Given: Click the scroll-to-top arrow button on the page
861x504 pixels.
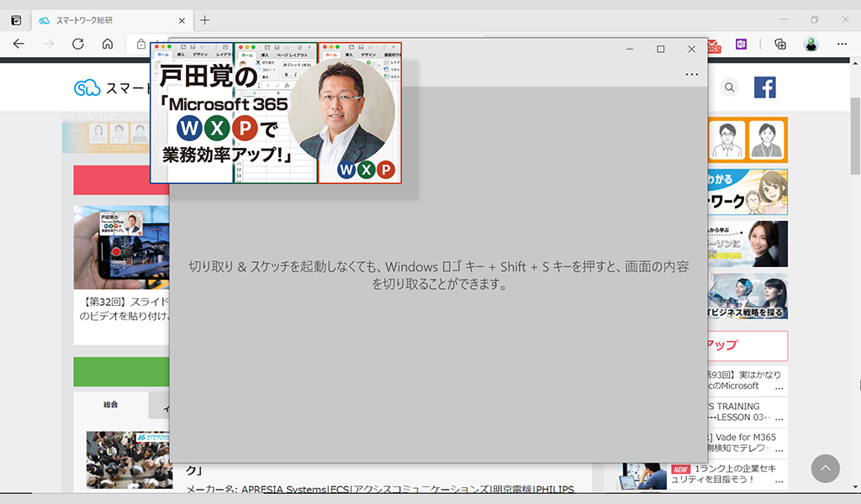Looking at the screenshot, I should coord(826,469).
